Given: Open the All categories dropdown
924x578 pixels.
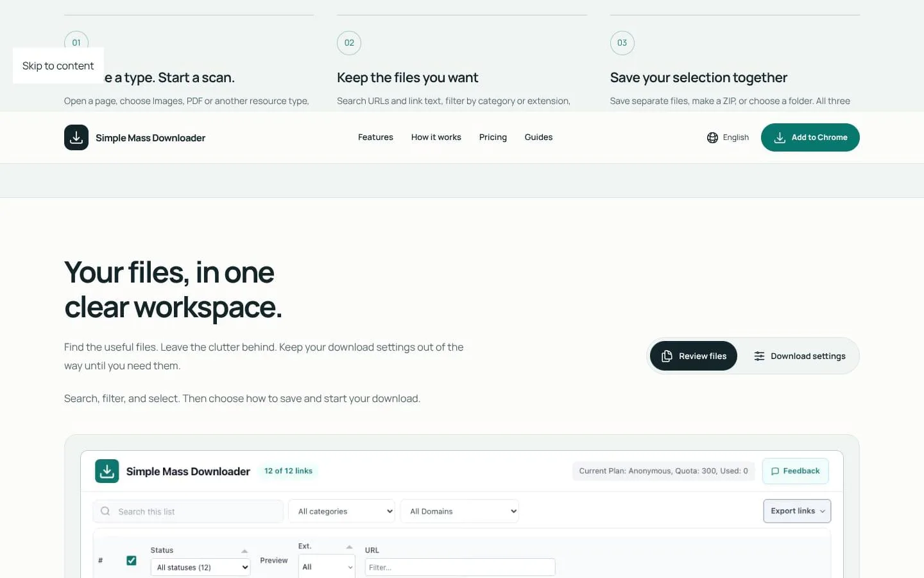Looking at the screenshot, I should (x=341, y=511).
